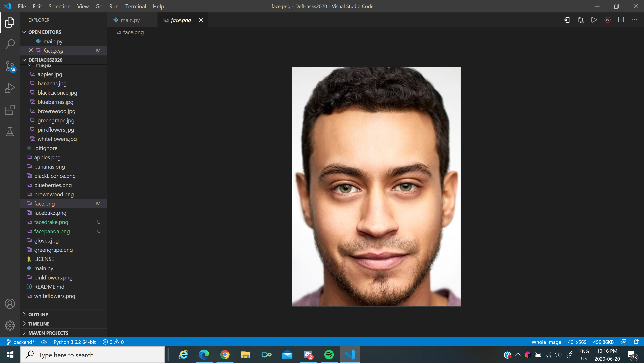Open Spotify from the Windows taskbar
This screenshot has height=363, width=644.
tap(329, 354)
